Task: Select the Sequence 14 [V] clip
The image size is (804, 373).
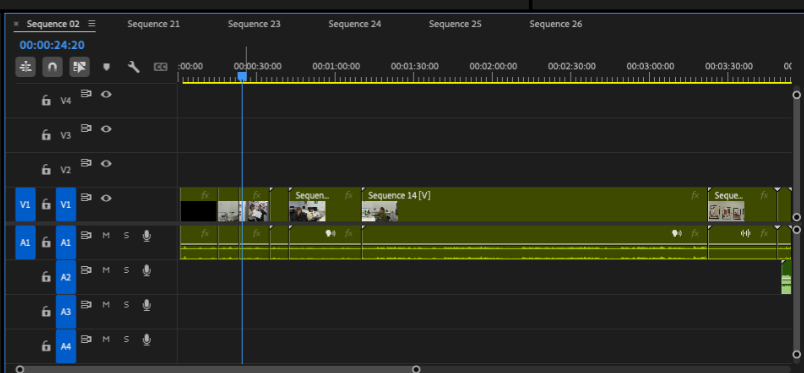Action: (534, 204)
